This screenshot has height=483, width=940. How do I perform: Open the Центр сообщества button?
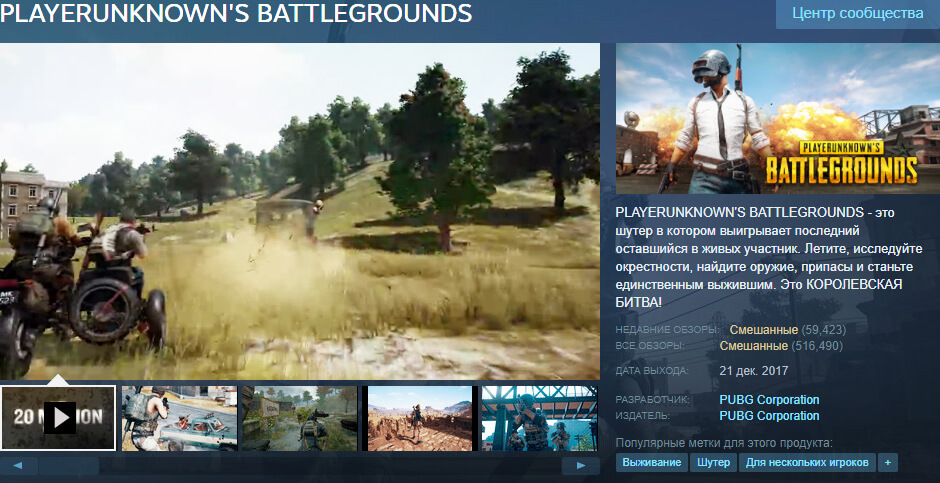click(x=858, y=13)
